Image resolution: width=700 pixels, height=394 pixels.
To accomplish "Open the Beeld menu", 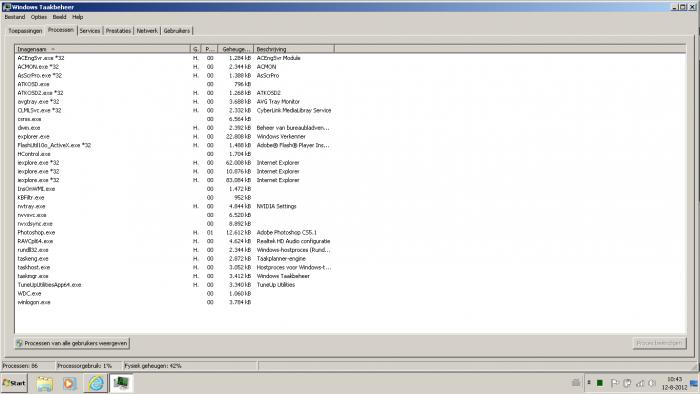I will tap(59, 17).
